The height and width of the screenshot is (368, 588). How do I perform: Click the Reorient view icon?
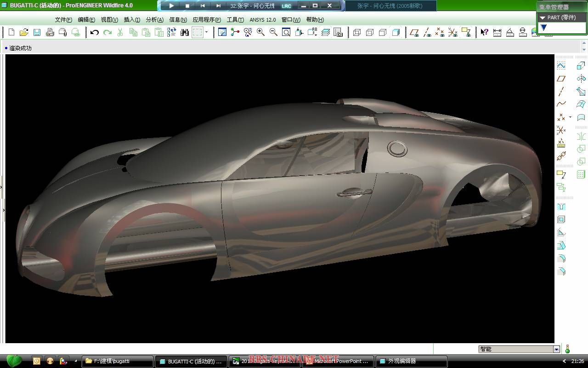click(x=299, y=32)
